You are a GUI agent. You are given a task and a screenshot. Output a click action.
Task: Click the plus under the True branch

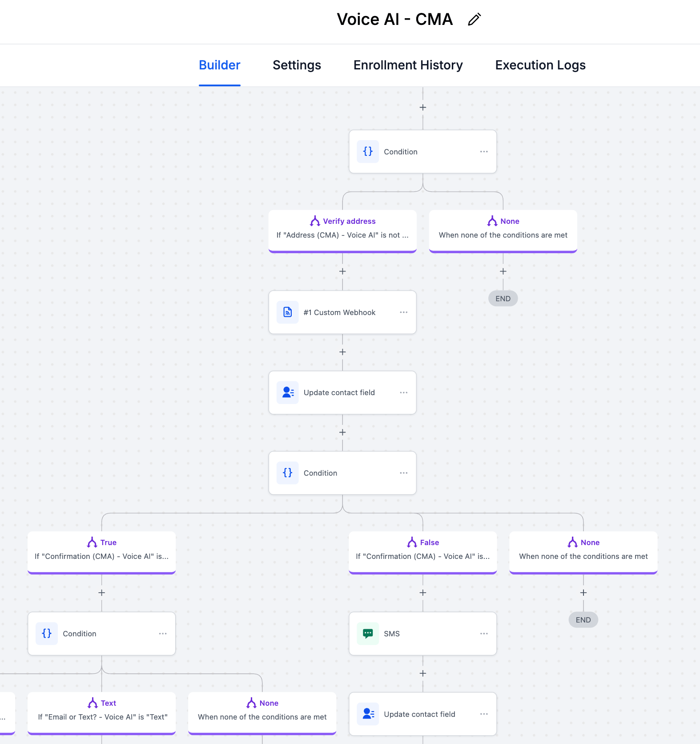coord(102,593)
